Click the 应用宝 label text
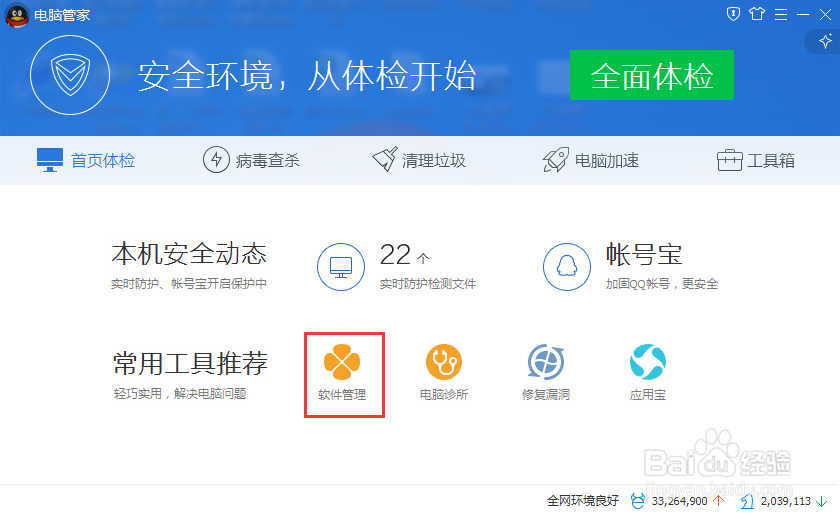Image resolution: width=840 pixels, height=519 pixels. [x=648, y=395]
